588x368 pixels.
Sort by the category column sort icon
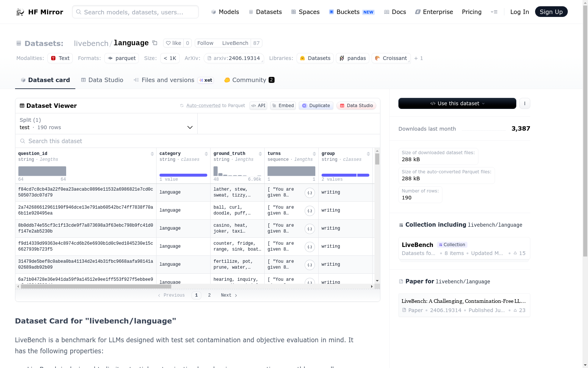click(x=206, y=154)
